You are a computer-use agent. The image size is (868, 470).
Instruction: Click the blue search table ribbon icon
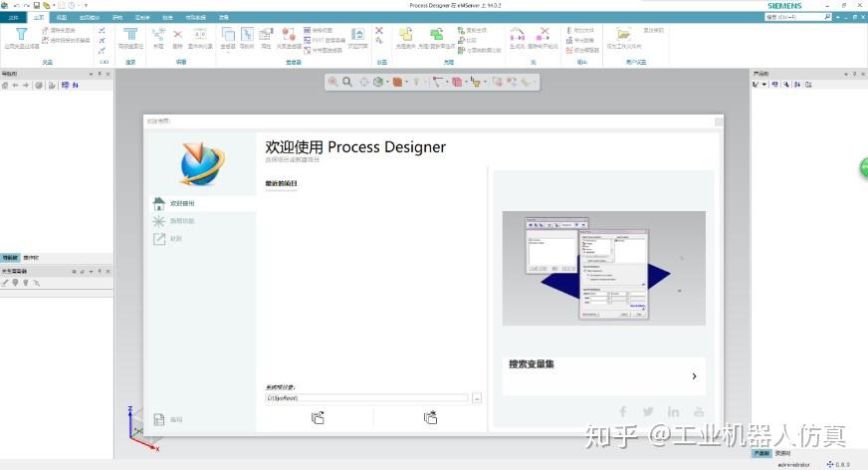click(130, 34)
